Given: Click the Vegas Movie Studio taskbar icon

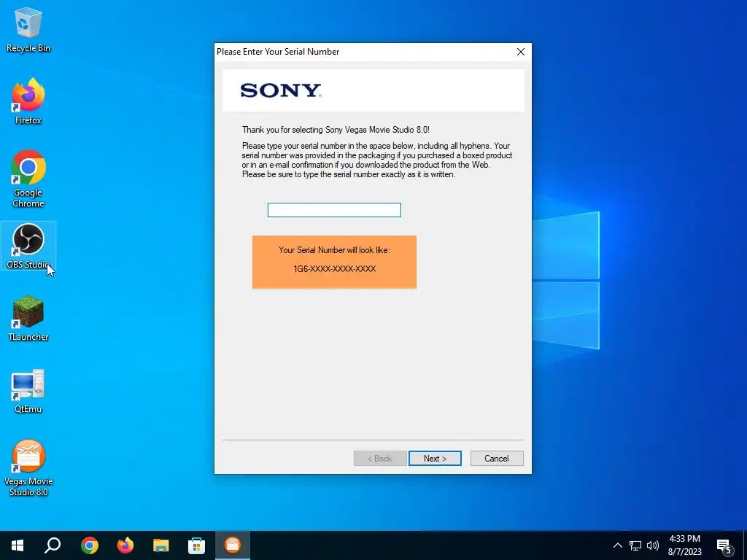Looking at the screenshot, I should [x=233, y=545].
